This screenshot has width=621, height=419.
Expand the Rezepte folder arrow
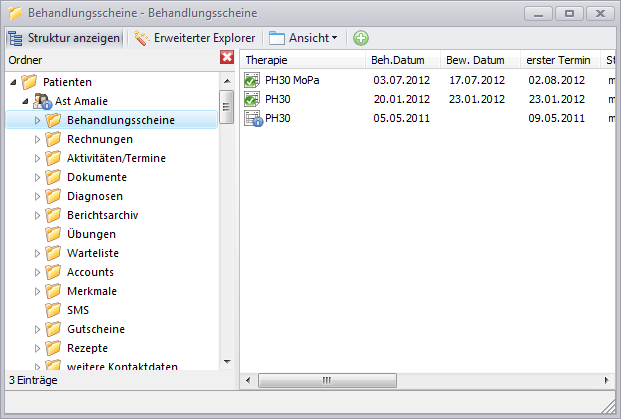(37, 348)
